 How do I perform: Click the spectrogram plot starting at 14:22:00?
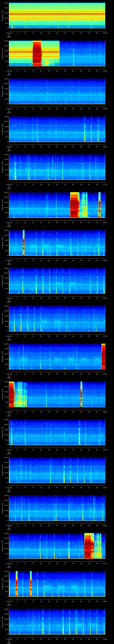[57, 16]
